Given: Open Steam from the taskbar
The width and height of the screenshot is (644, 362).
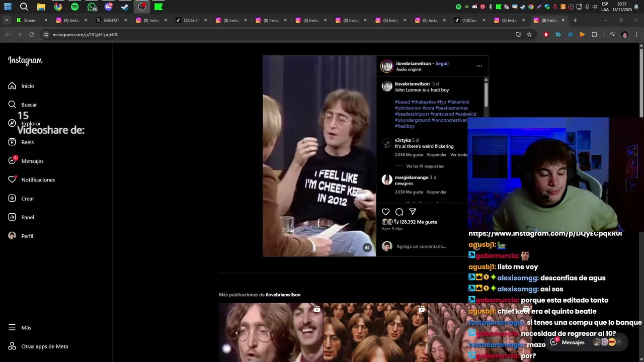Looking at the screenshot, I should (125, 7).
